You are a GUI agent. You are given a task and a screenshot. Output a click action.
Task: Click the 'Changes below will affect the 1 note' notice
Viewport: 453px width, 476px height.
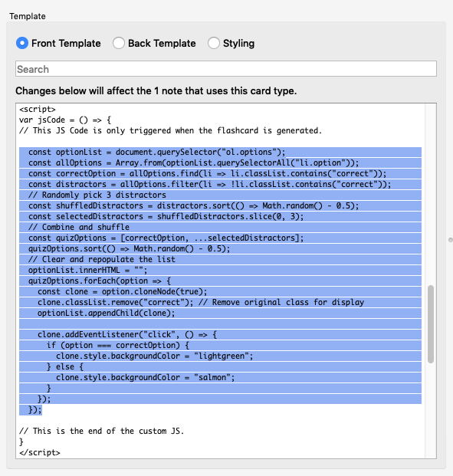pos(156,90)
